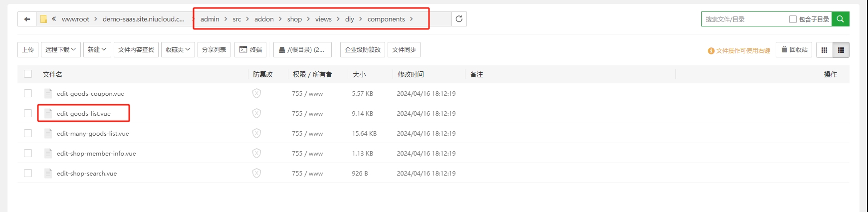Open the 回收站 recycle bin
This screenshot has height=212, width=868.
[794, 50]
